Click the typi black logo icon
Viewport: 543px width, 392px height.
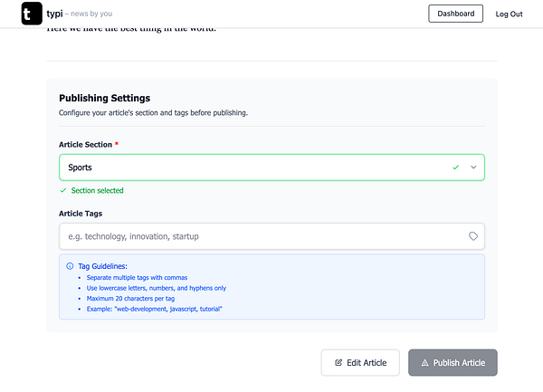coord(31,14)
